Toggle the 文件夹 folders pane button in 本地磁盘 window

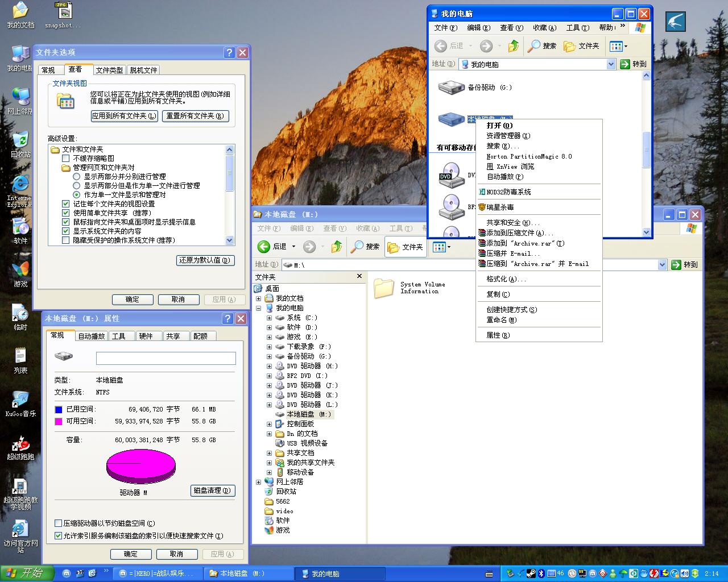tap(405, 247)
